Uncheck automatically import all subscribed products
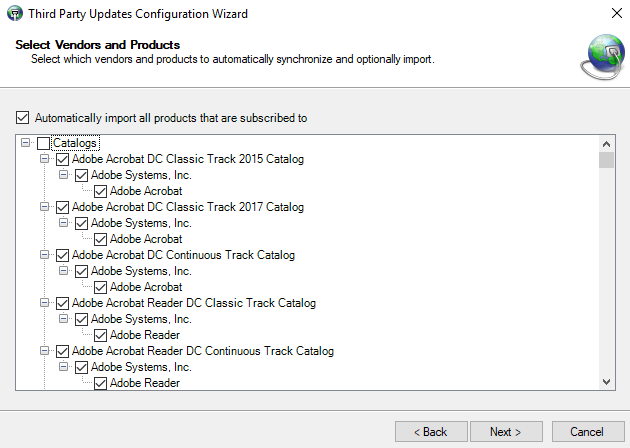Screen dimensions: 630x448 24,118
